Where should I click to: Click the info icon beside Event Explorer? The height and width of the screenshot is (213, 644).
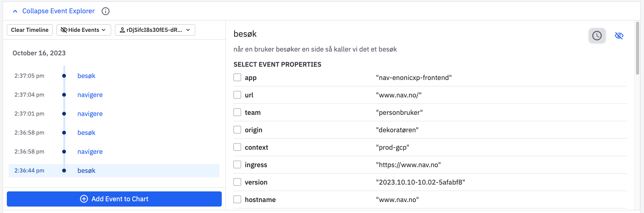tap(106, 11)
